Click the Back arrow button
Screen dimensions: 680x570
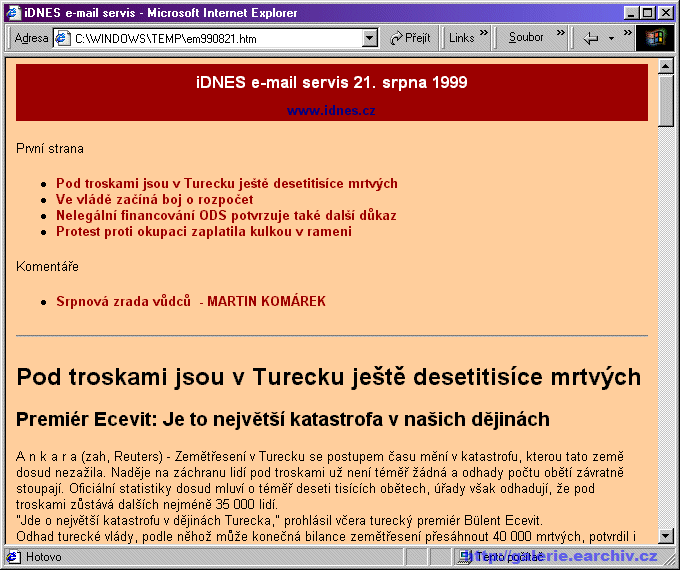[x=591, y=38]
